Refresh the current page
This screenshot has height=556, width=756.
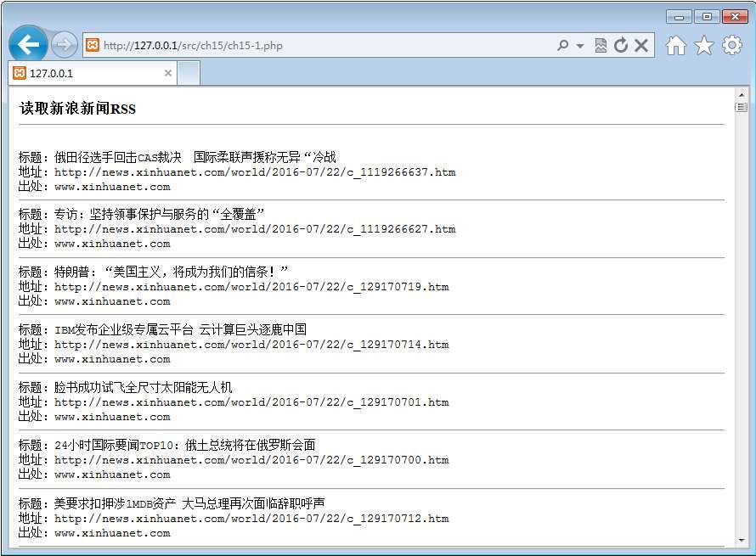tap(621, 45)
